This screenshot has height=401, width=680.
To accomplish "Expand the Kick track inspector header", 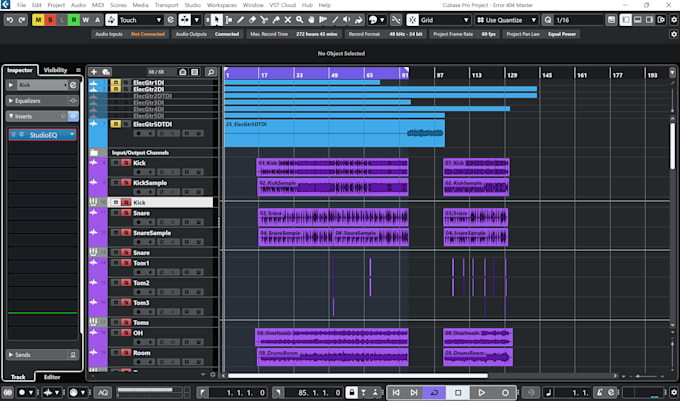I will (x=11, y=85).
